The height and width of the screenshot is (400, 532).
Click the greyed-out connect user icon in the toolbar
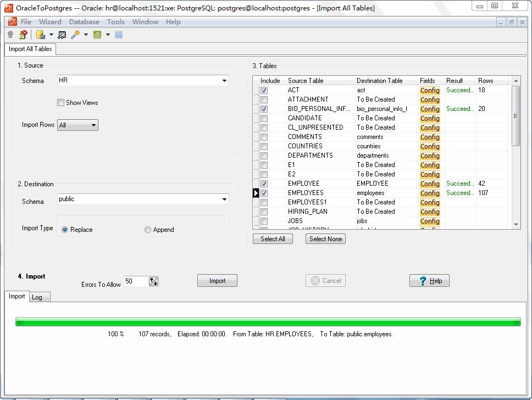click(10, 35)
